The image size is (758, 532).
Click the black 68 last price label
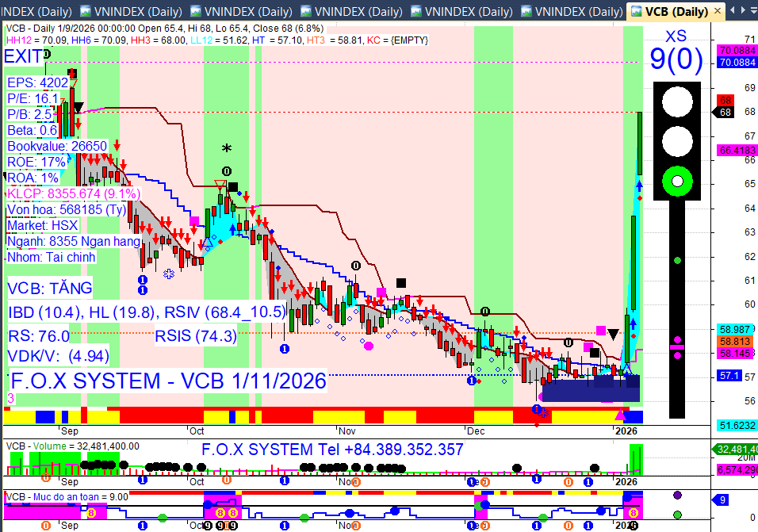724,113
